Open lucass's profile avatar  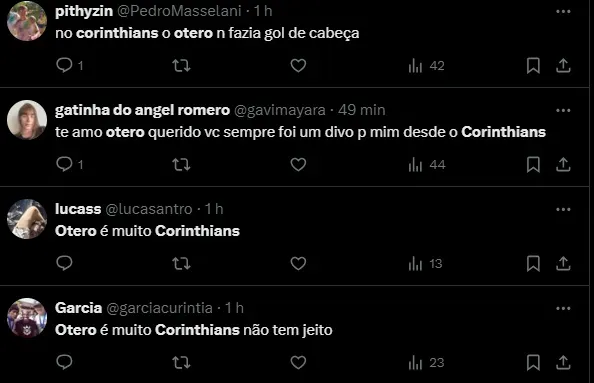click(27, 219)
